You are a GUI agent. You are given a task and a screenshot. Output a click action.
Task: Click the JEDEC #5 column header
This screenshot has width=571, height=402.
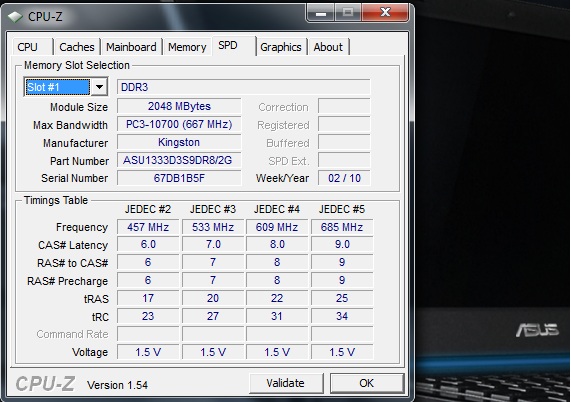342,209
